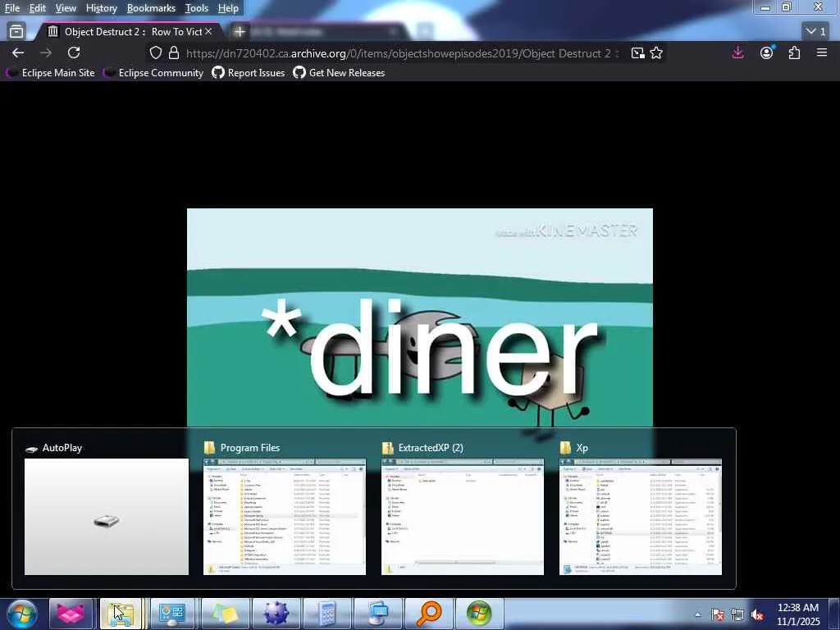Show hidden tray icons arrow

point(697,614)
